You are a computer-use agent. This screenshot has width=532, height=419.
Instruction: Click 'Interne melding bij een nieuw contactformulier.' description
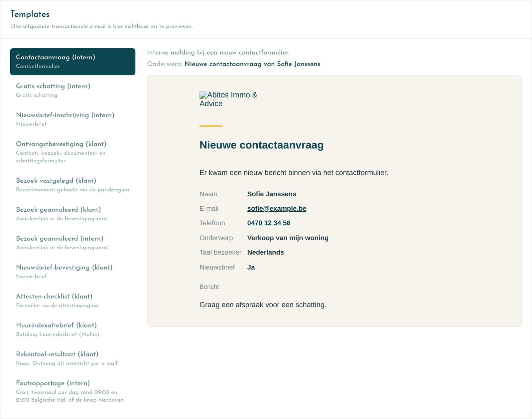coord(218,52)
